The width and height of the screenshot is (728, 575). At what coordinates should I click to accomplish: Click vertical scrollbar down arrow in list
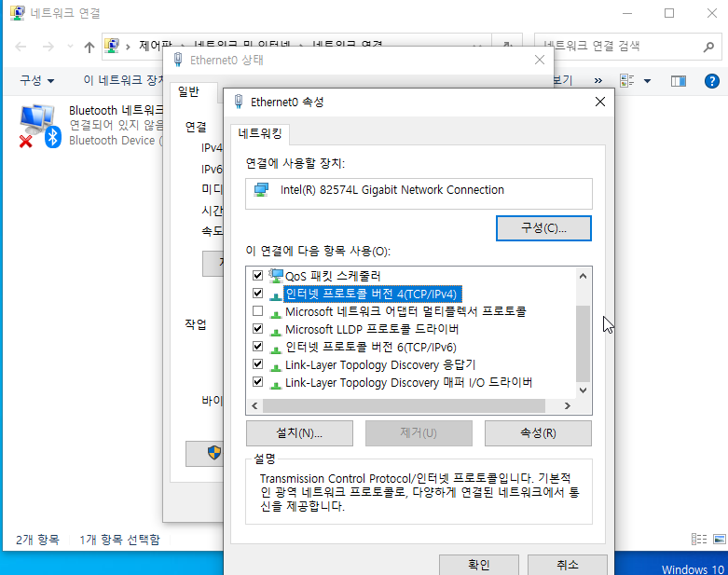584,390
